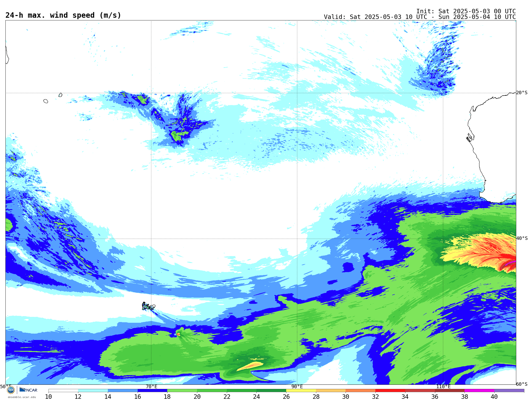The image size is (532, 400).
Task: Click the colorbar tick label "16"
Action: pyautogui.click(x=138, y=397)
